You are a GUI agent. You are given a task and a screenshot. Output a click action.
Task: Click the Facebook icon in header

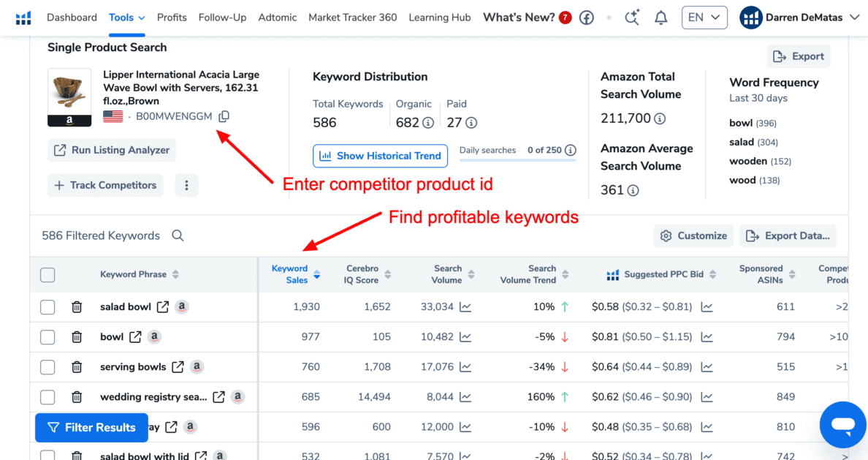(587, 18)
